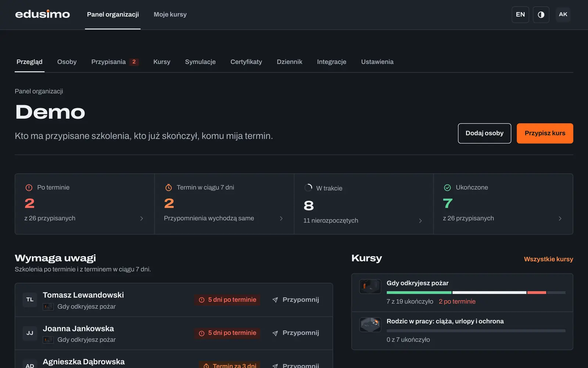Click course thumbnail under Tomasz Lewandowski
The height and width of the screenshot is (368, 588).
pos(48,307)
